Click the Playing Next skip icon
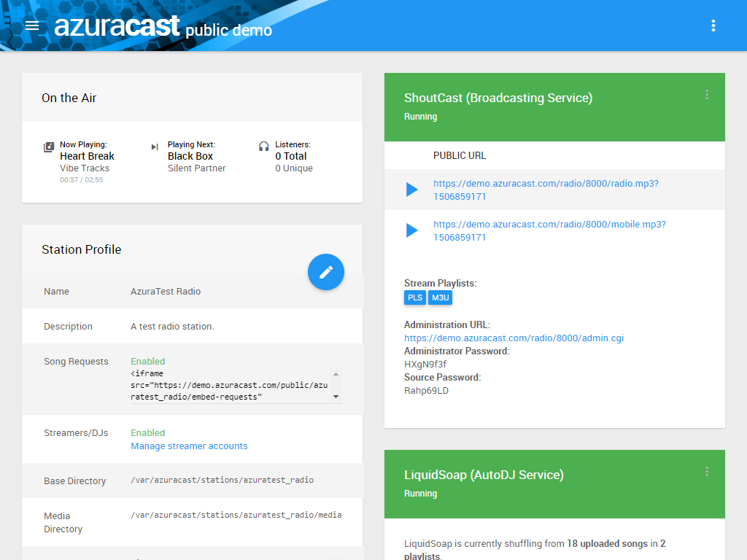The height and width of the screenshot is (560, 747). pos(156,148)
